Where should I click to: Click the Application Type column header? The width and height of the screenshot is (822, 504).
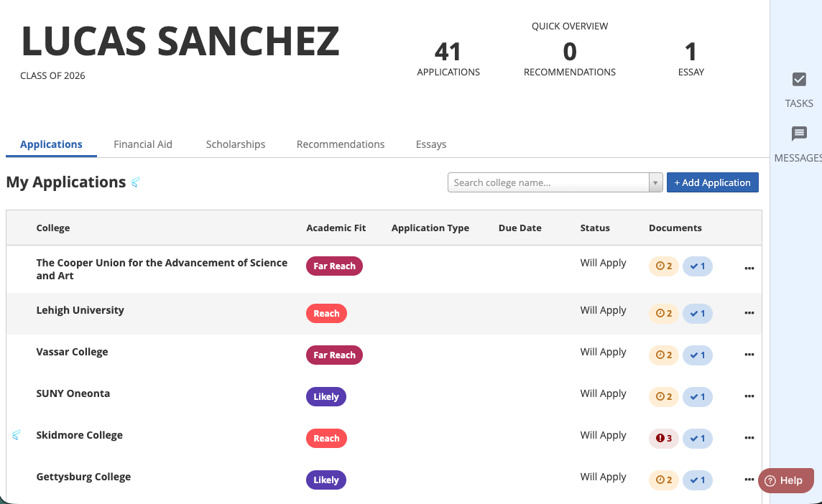coord(430,228)
